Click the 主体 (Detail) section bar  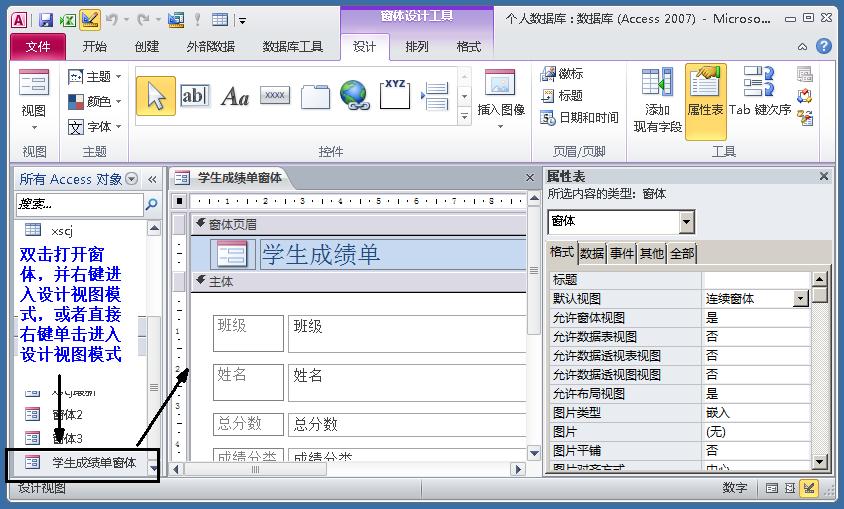(x=358, y=281)
